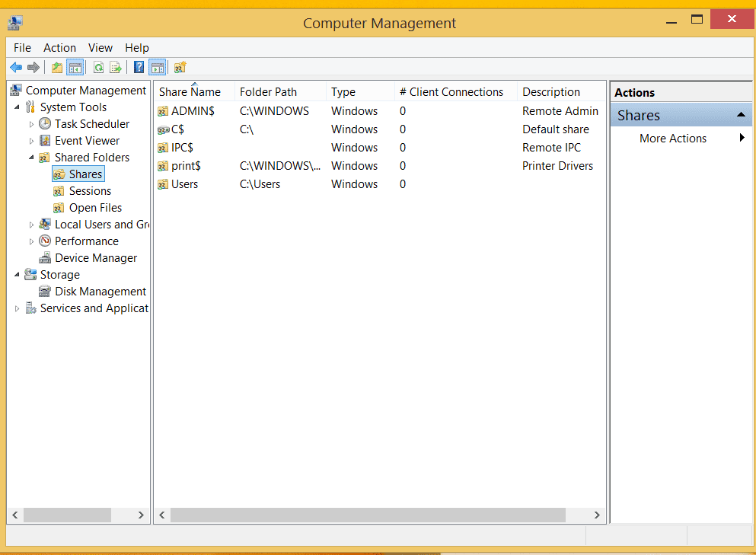Click the Event Viewer icon in tree
756x555 pixels.
click(45, 141)
